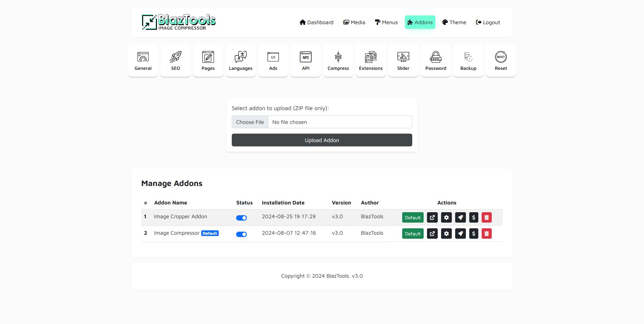
Task: Click author 'BlazTools' in Image Compressor row
Action: pos(372,233)
